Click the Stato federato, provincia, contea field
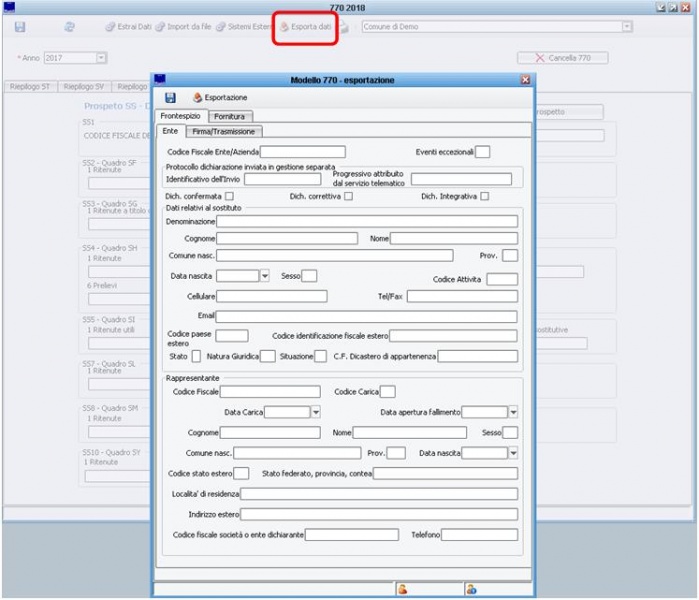699x600 pixels. [446, 473]
